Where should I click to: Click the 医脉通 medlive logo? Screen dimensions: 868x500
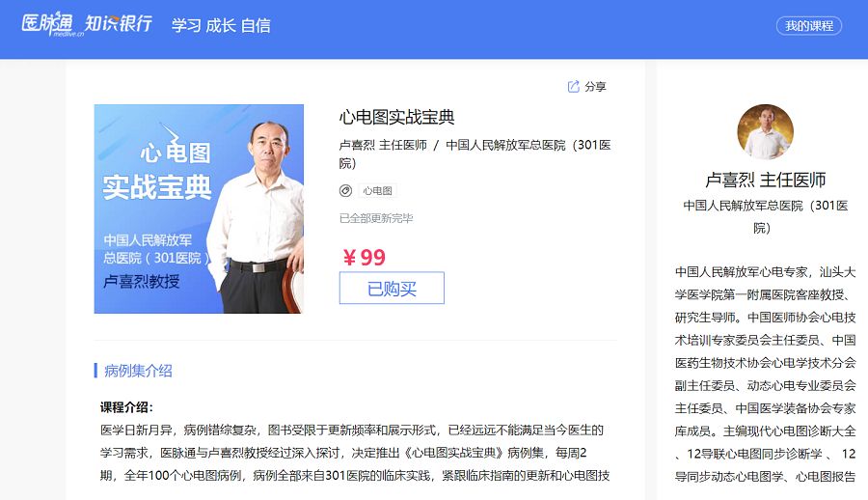(47, 24)
